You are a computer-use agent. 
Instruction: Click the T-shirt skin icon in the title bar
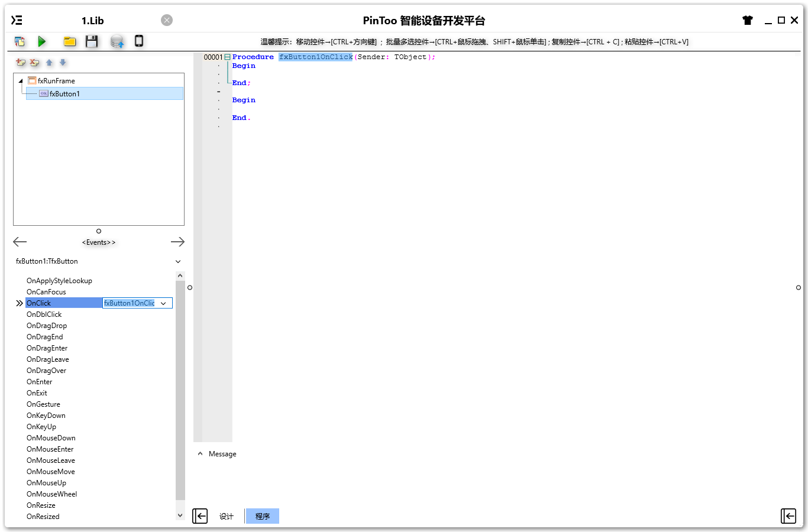coord(748,20)
